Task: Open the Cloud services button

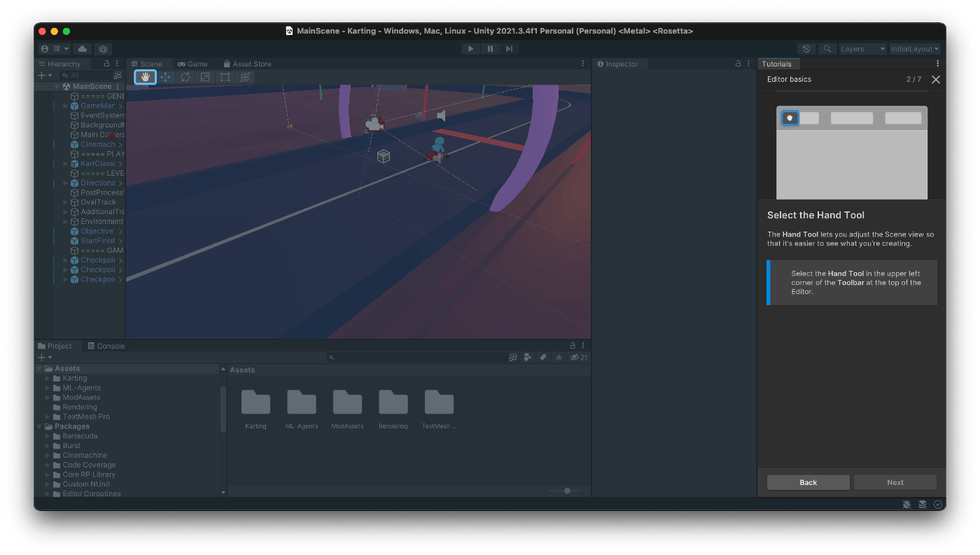Action: [83, 49]
